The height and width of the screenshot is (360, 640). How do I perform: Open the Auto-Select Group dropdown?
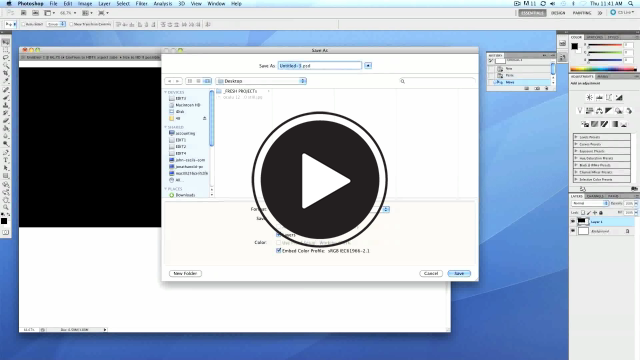tap(56, 24)
